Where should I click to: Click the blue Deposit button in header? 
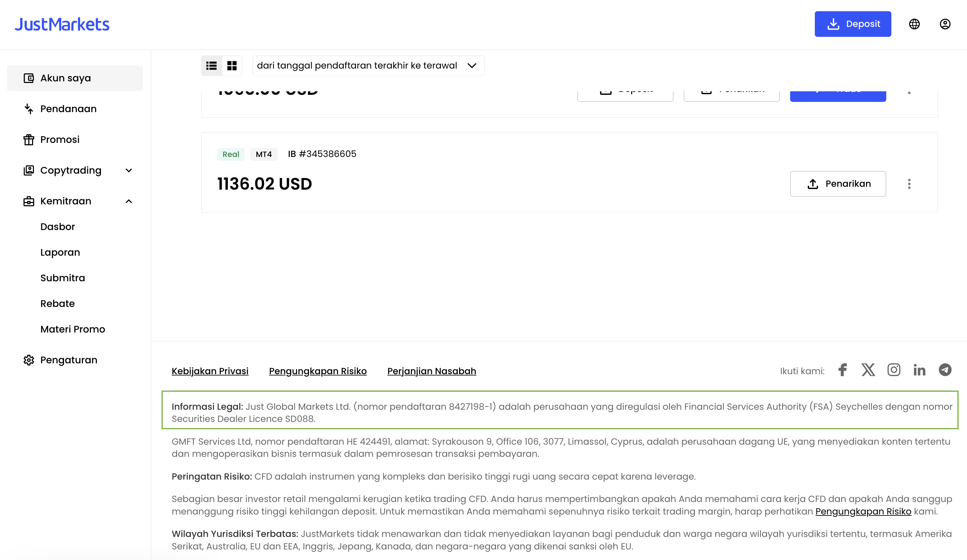[x=853, y=24]
